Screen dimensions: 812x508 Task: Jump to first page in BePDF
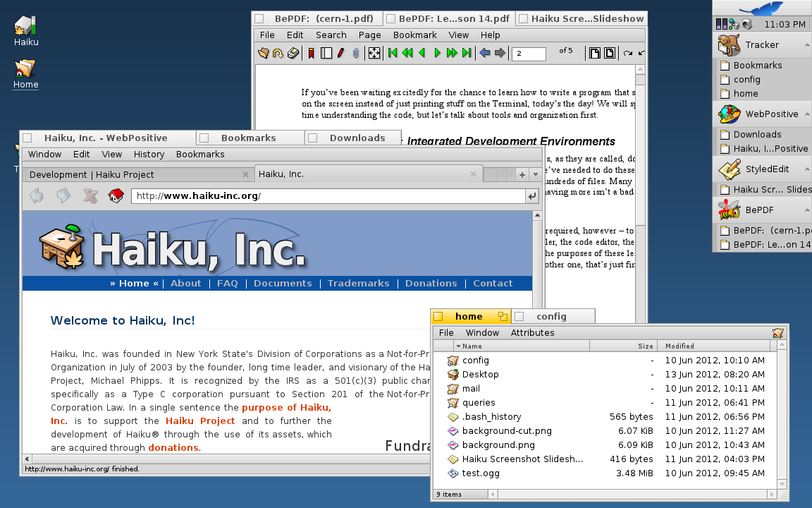coord(393,53)
